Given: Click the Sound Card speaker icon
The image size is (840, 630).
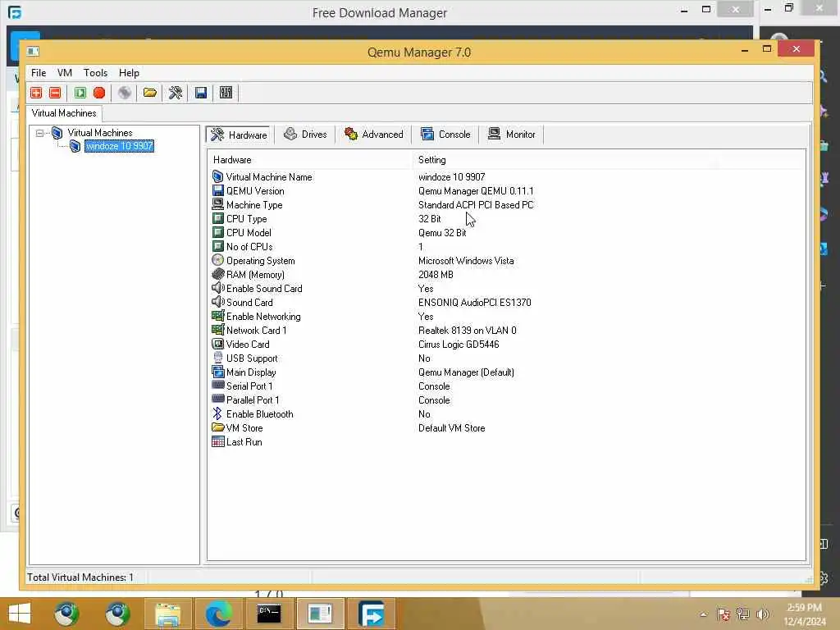Looking at the screenshot, I should click(x=217, y=302).
